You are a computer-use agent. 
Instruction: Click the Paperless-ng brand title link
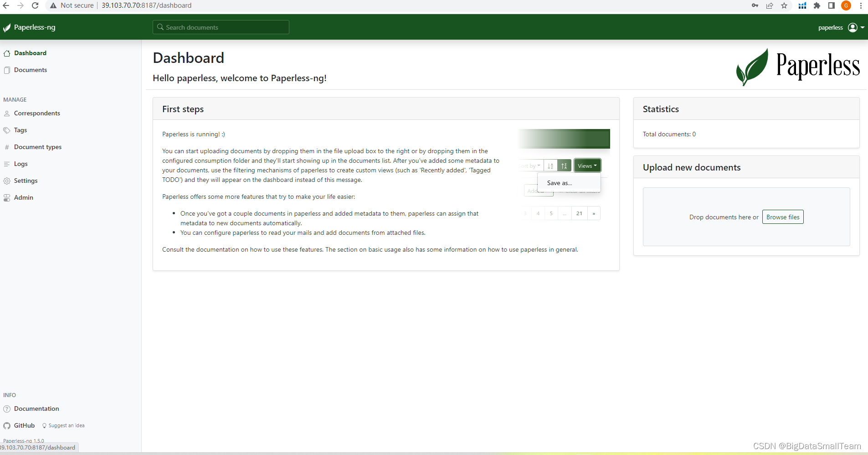coord(35,27)
